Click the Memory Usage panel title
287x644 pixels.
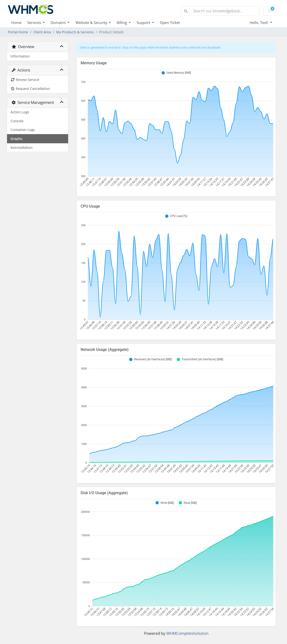[93, 63]
